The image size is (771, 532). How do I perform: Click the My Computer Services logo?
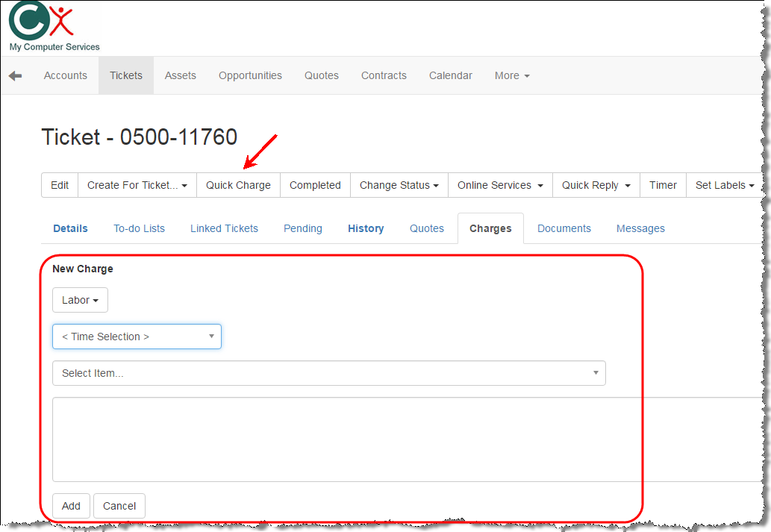click(x=53, y=27)
